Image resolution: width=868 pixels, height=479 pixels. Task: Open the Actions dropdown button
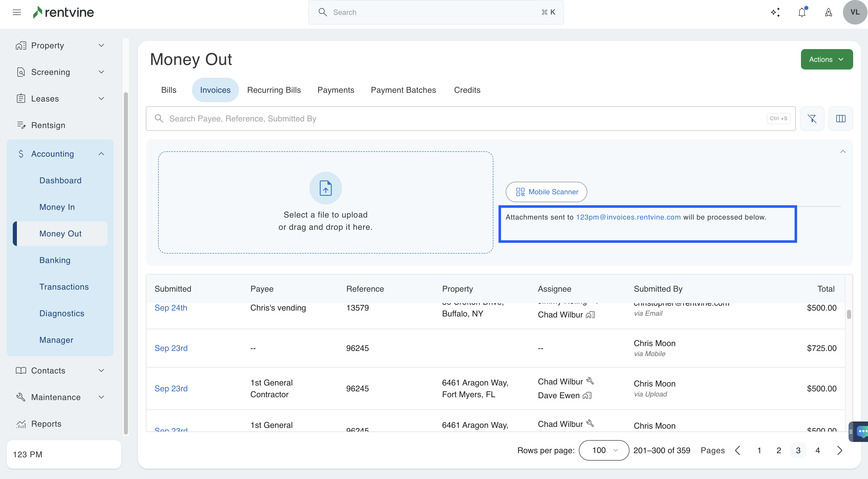click(826, 59)
